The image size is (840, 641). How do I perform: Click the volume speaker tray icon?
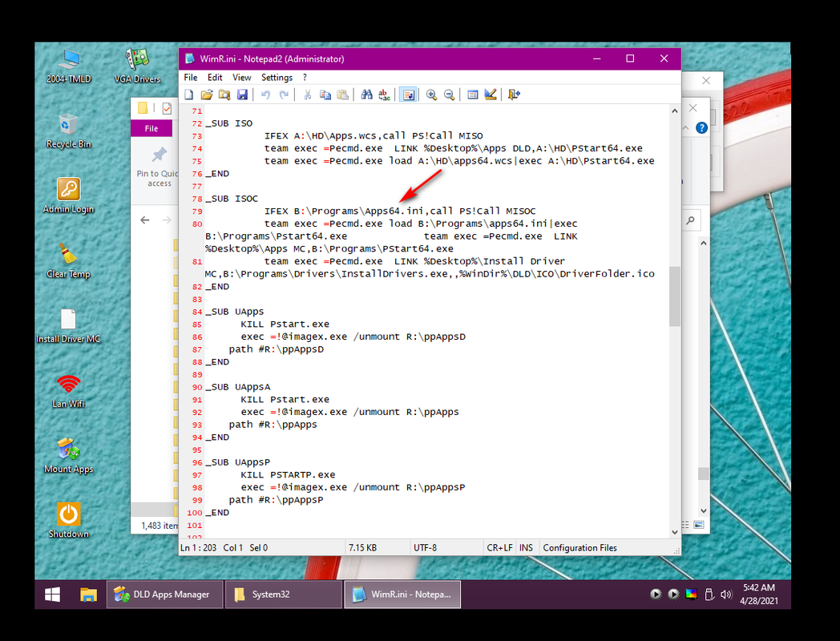tap(726, 595)
